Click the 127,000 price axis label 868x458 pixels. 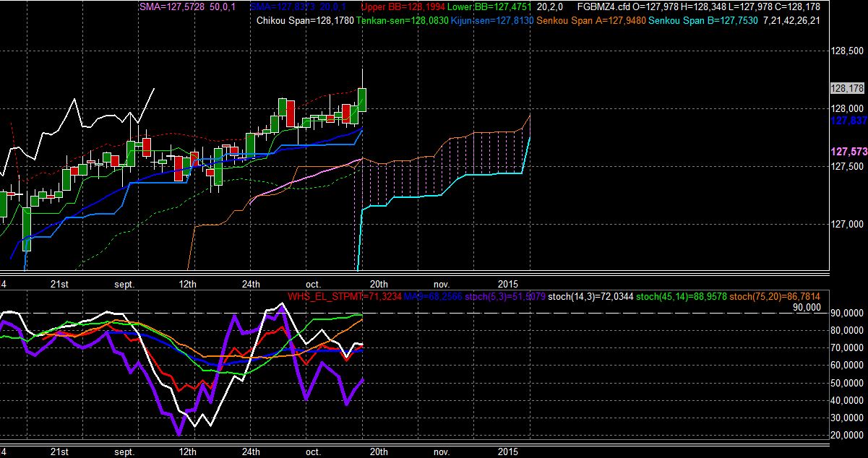[x=848, y=225]
